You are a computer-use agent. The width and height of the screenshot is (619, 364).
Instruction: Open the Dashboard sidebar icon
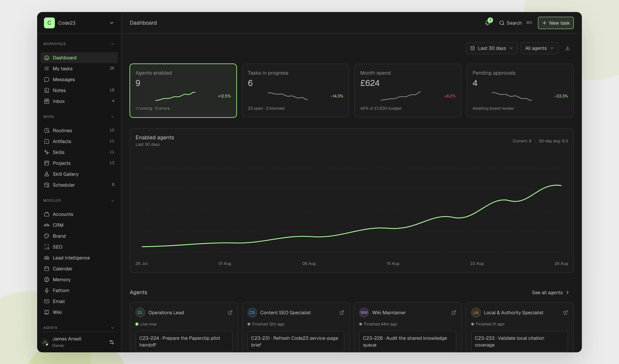click(x=47, y=58)
